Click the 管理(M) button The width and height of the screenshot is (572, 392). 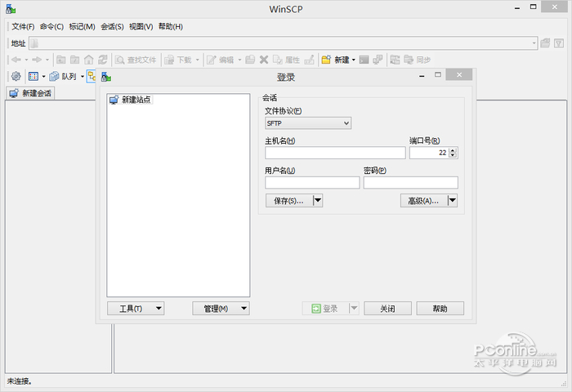tap(221, 309)
